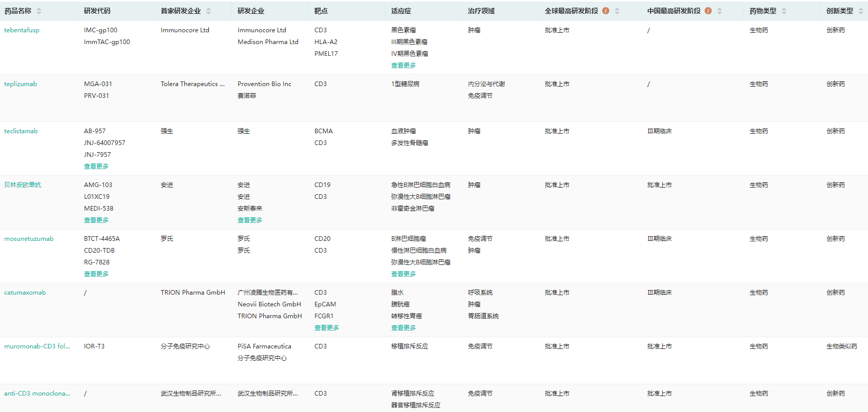Click the 赛诺菲 company name
The image size is (868, 412).
(247, 96)
